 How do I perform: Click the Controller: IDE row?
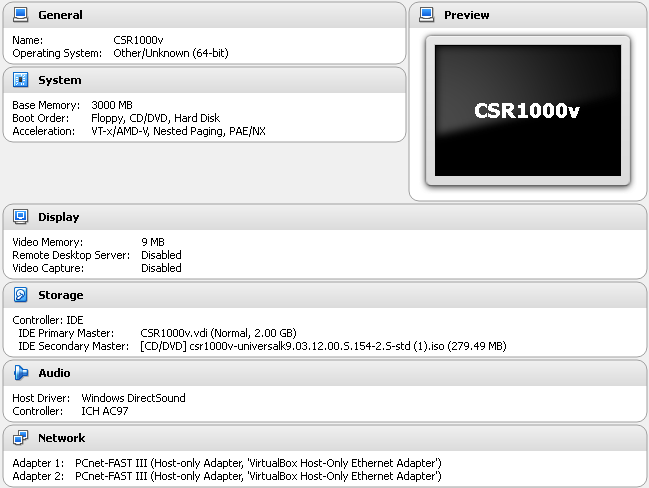48,320
